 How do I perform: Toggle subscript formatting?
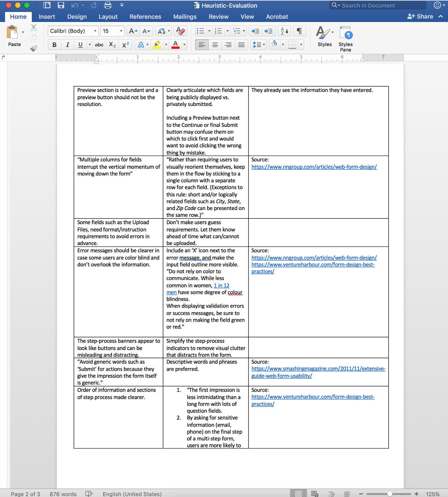coord(112,45)
